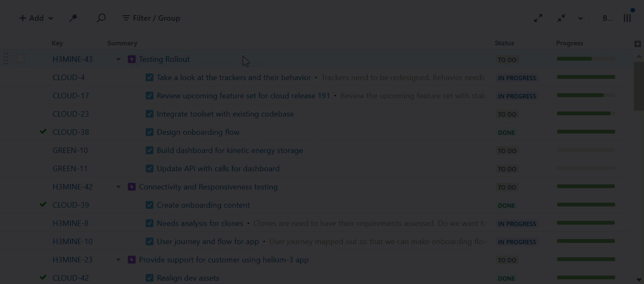Open the Filter / Group menu
The height and width of the screenshot is (284, 644).
tap(151, 18)
